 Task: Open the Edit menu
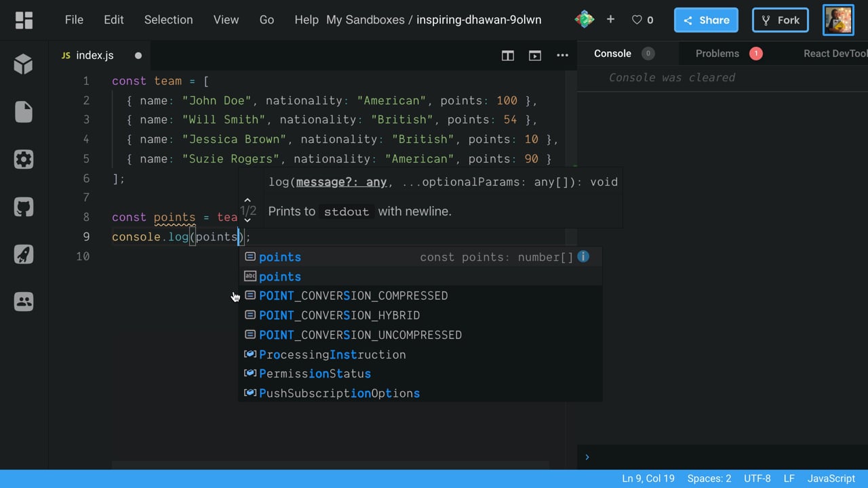coord(114,20)
